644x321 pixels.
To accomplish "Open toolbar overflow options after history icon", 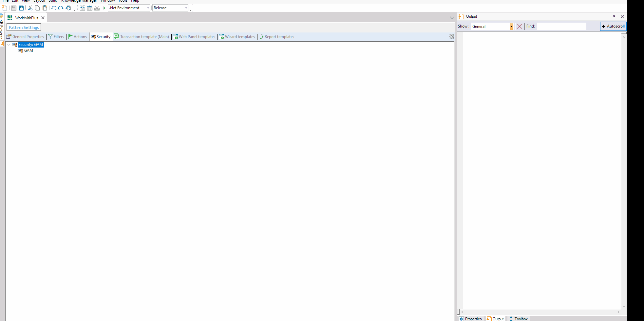I will coord(74,10).
